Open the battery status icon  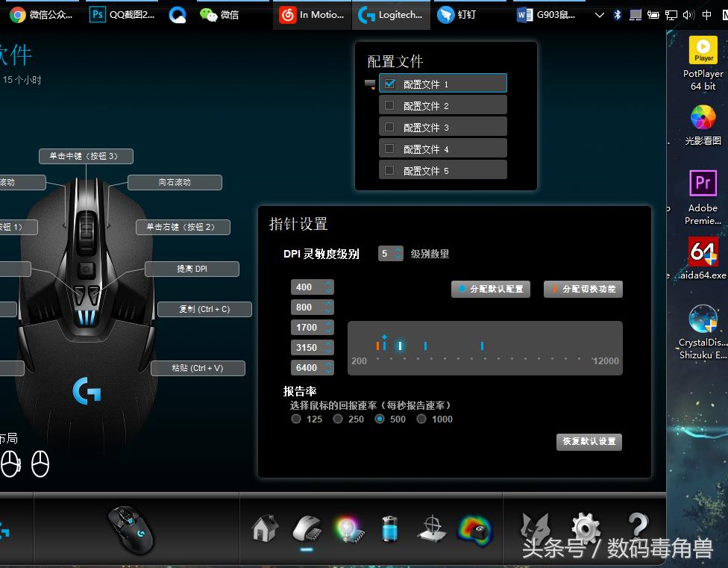click(x=389, y=528)
